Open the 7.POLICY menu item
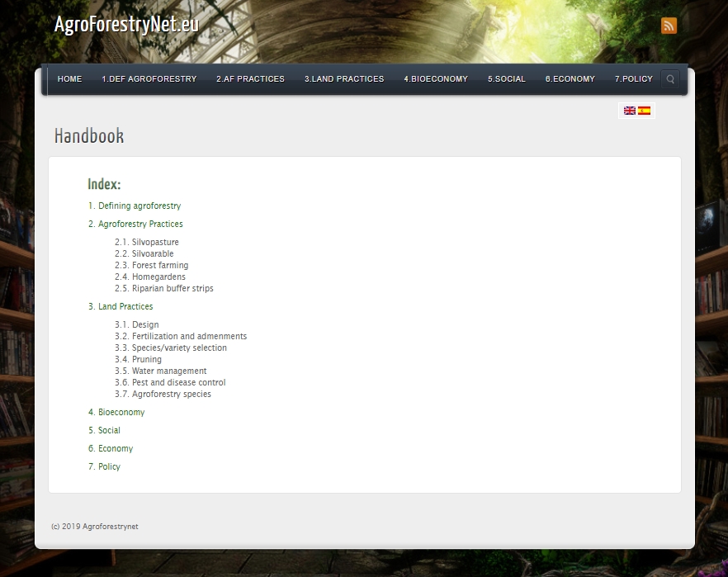Image resolution: width=728 pixels, height=577 pixels. pos(634,79)
